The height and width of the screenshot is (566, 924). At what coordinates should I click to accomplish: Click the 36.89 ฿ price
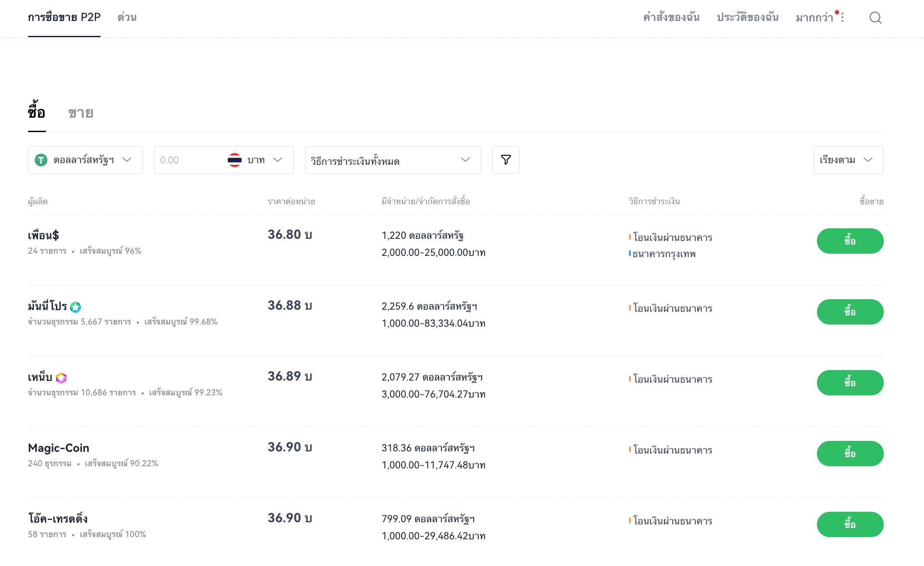(290, 376)
